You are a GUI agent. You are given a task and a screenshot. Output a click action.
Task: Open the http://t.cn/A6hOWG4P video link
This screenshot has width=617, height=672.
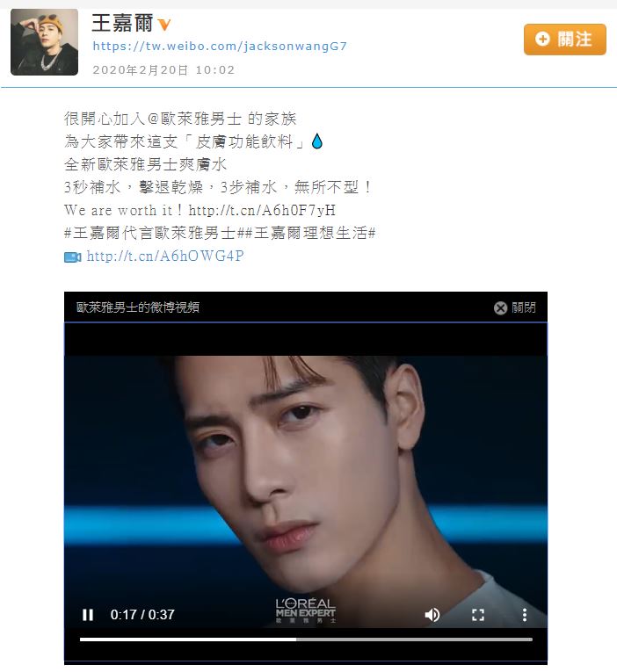pos(165,256)
